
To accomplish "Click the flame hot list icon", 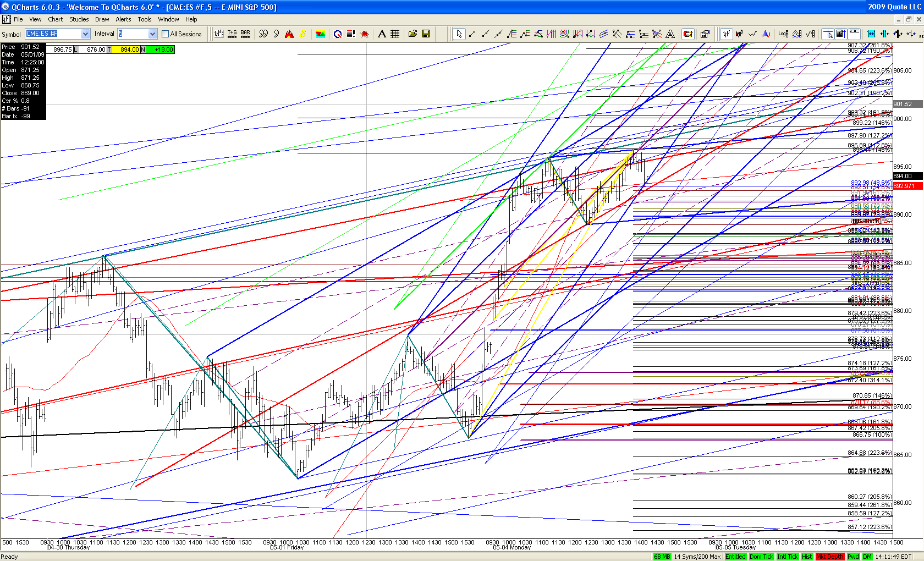I will click(289, 34).
